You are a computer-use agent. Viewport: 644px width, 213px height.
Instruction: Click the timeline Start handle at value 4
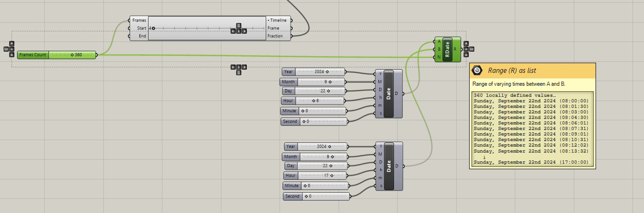(153, 28)
